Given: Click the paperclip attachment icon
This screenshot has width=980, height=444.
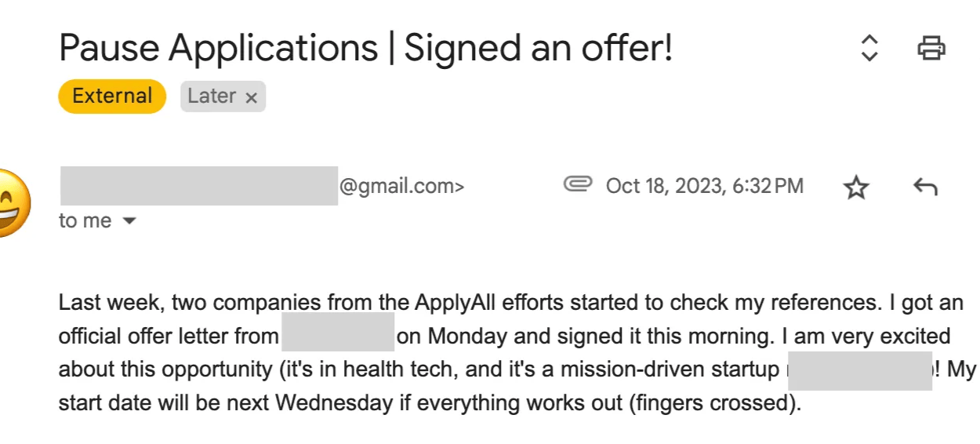Looking at the screenshot, I should point(578,185).
